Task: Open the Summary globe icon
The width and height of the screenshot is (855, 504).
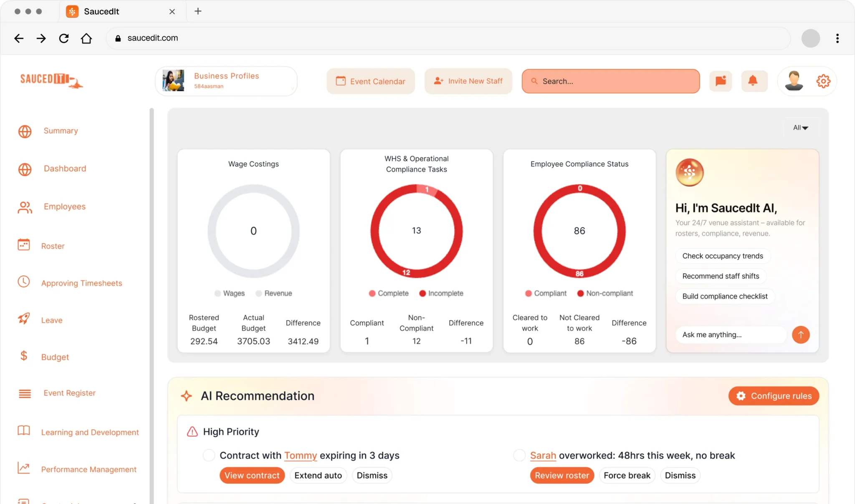Action: 25,131
